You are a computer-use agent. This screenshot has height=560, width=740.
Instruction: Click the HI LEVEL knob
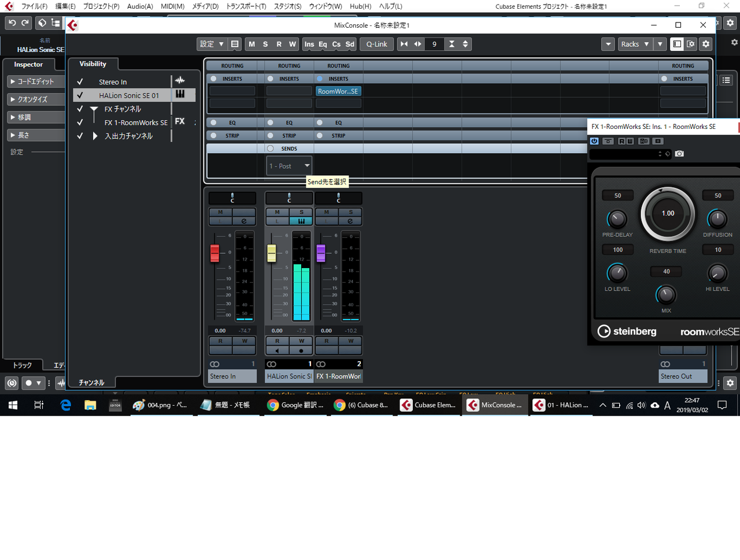point(717,273)
